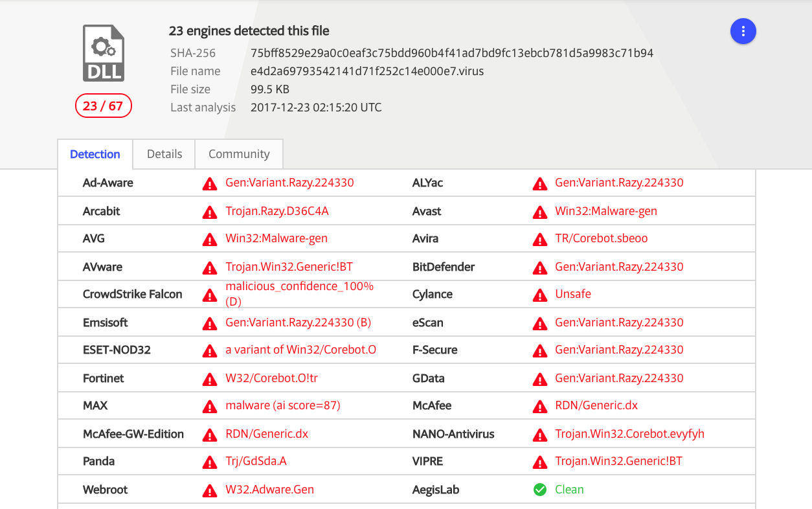Image resolution: width=812 pixels, height=509 pixels.
Task: Open the Gen:Variant.Razy.224330 detection for Ad-Aware
Action: tap(289, 183)
